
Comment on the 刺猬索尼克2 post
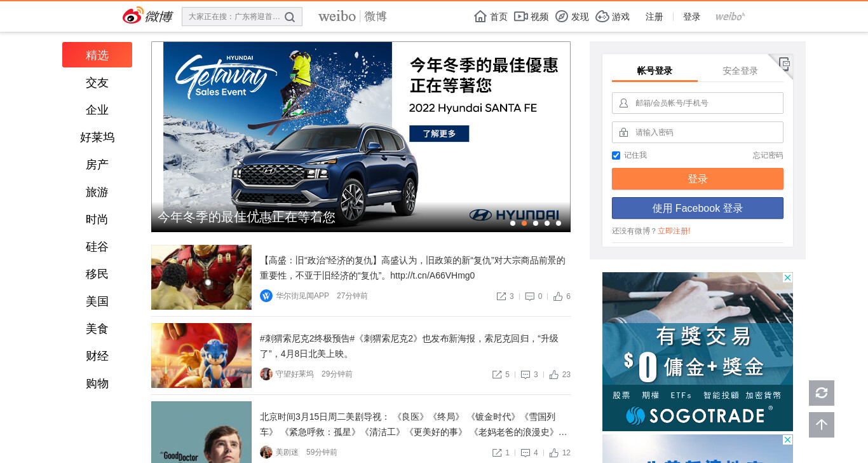[x=526, y=375]
